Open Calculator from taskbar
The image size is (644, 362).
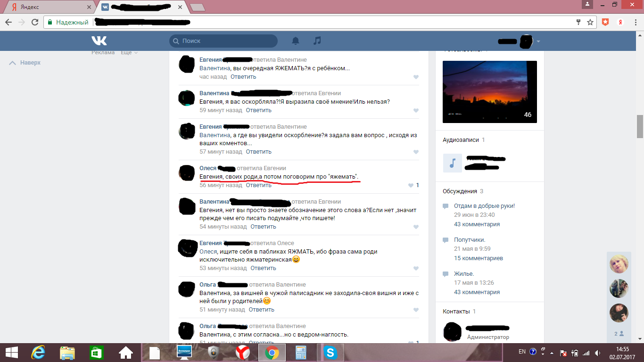tap(301, 352)
